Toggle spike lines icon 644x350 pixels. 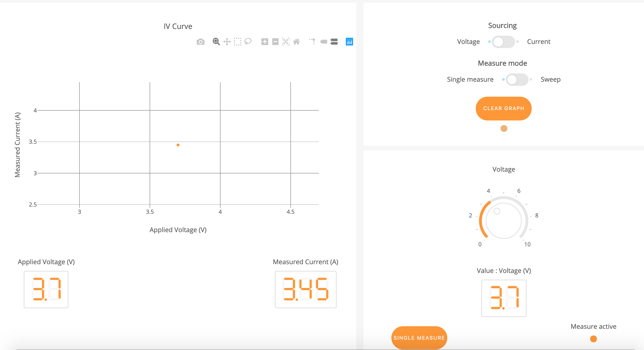pos(312,42)
